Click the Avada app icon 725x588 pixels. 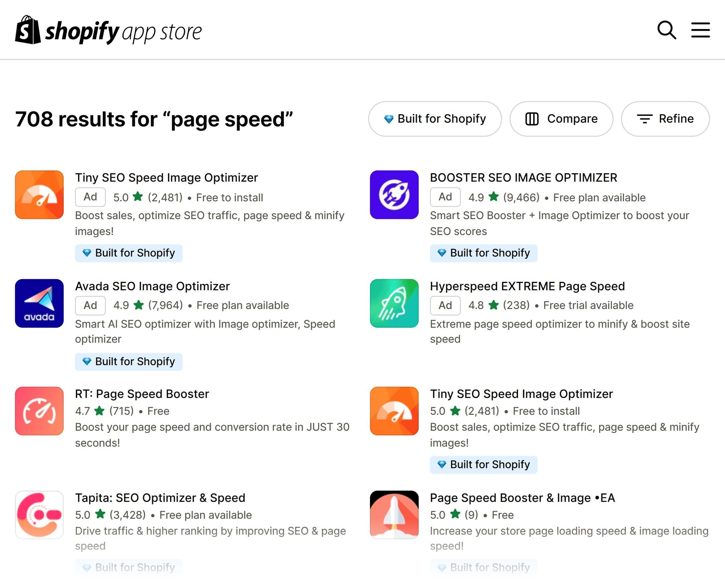pyautogui.click(x=39, y=303)
